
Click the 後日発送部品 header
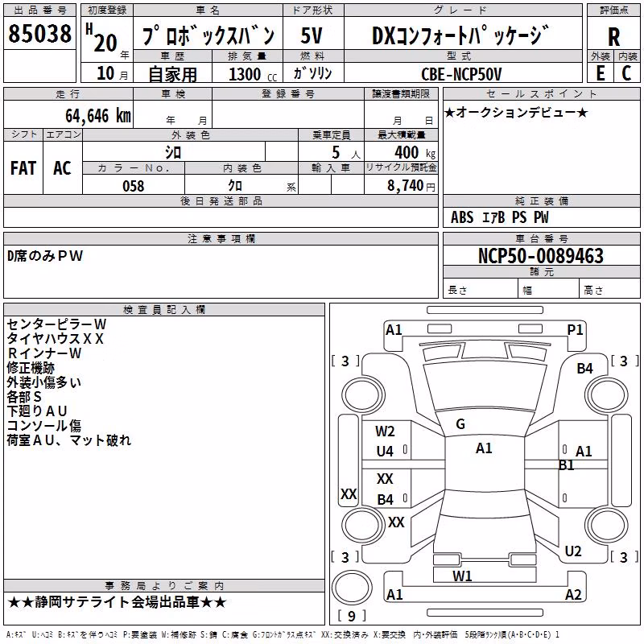tap(221, 200)
